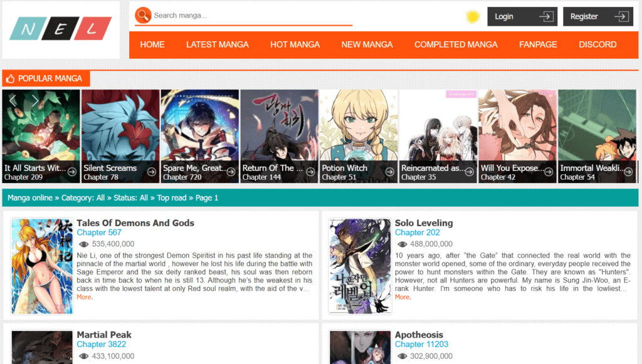Open Tales Of Demons And Gods title link

pyautogui.click(x=135, y=223)
